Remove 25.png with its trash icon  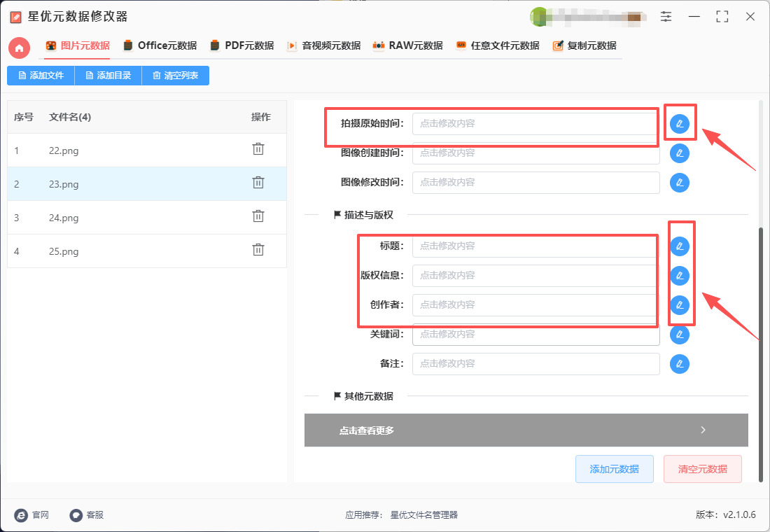pyautogui.click(x=258, y=249)
